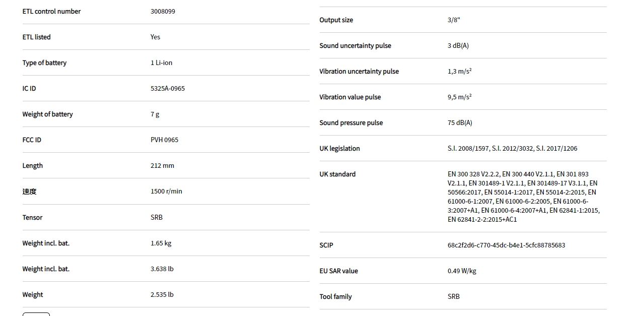
Task: Click the IC ID value 5325A-0965
Action: click(x=168, y=88)
